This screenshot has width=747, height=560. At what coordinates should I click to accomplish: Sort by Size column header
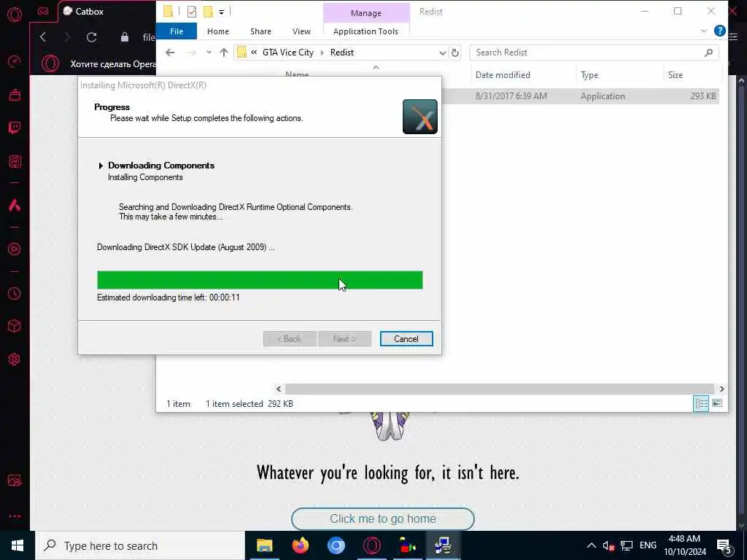pyautogui.click(x=675, y=75)
